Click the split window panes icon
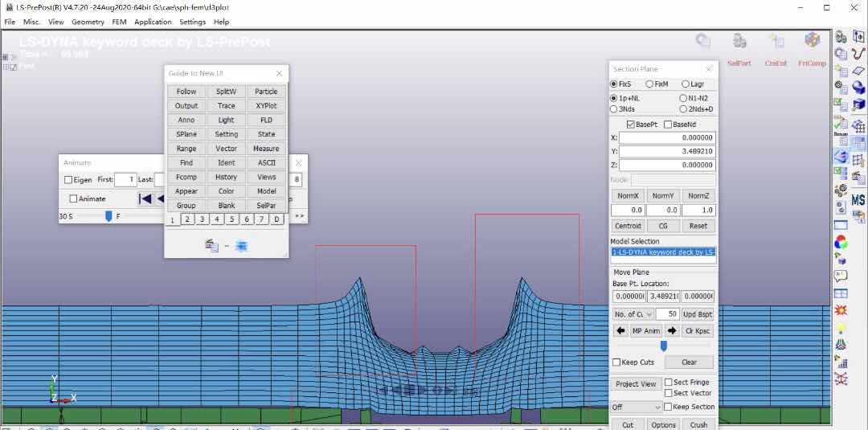 click(841, 293)
